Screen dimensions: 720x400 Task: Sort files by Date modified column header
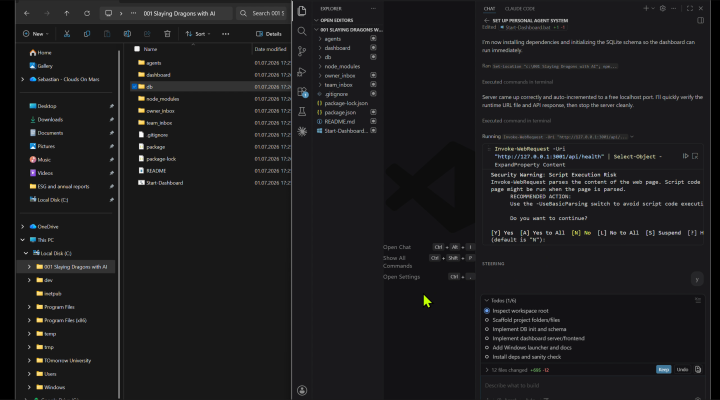click(270, 49)
